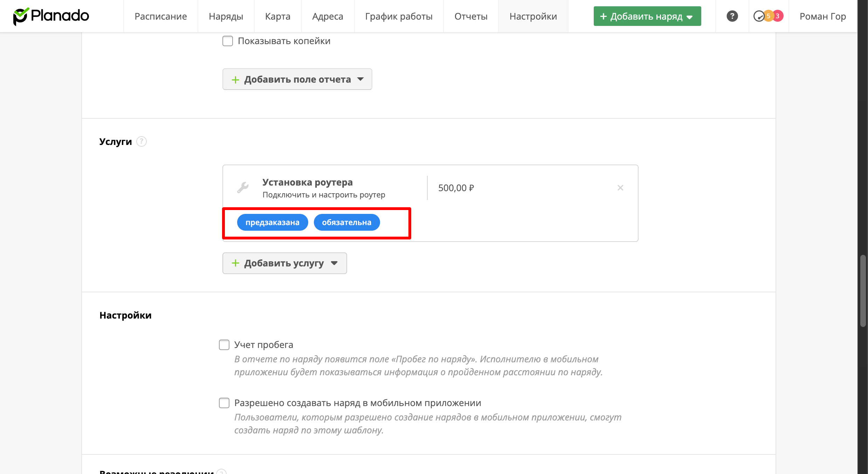Check Разрешено создавать наряд в мобильном приложении
The height and width of the screenshot is (474, 868).
pos(224,403)
